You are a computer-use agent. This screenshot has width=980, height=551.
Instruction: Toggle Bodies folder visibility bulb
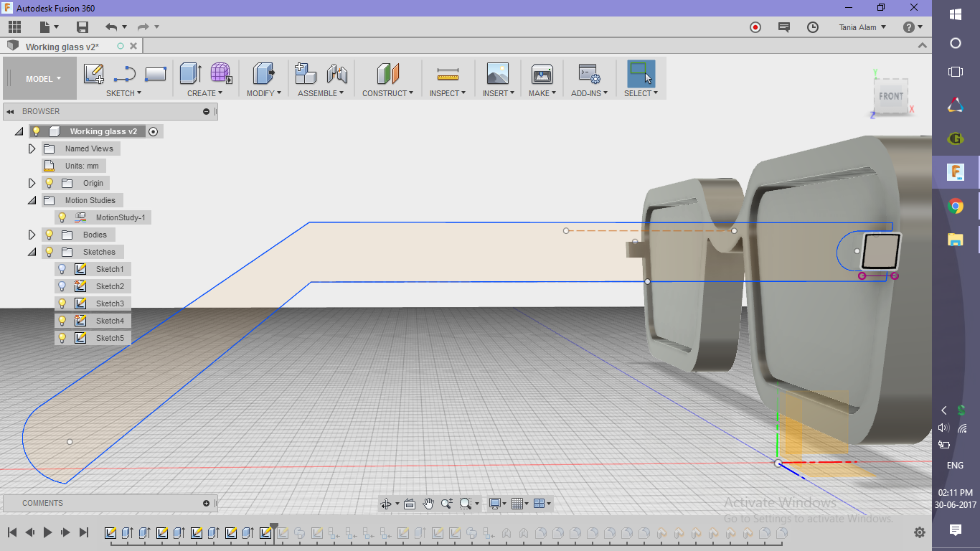click(50, 235)
